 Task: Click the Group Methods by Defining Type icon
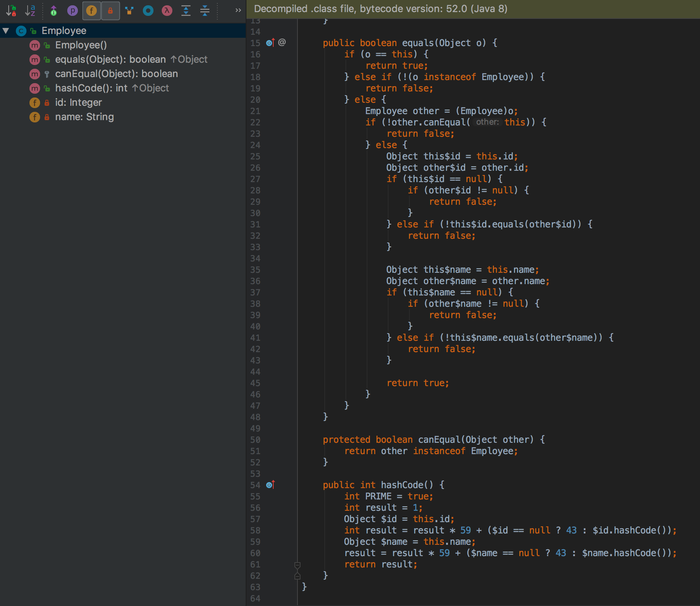click(x=129, y=11)
